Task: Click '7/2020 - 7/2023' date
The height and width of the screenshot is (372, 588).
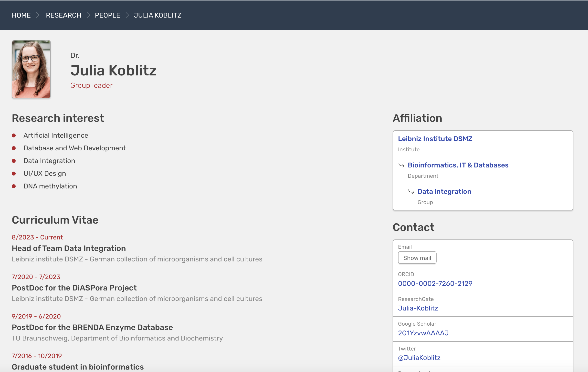Action: click(36, 277)
